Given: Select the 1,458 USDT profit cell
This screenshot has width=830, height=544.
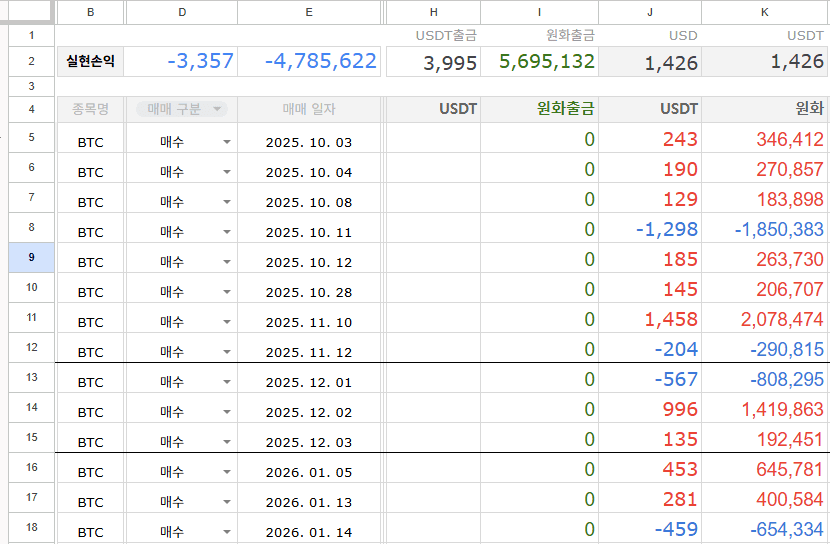Looking at the screenshot, I should click(x=650, y=319).
